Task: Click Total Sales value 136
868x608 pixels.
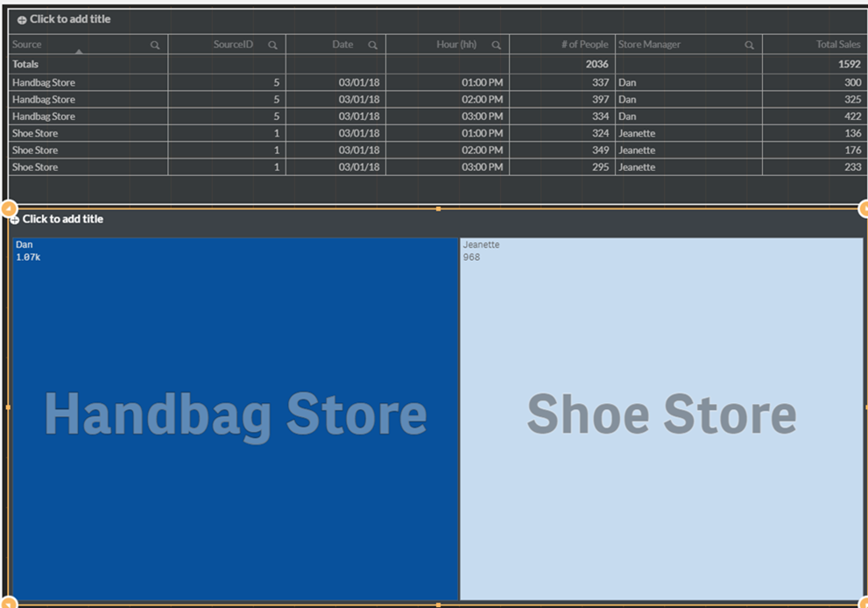Action: pos(852,133)
